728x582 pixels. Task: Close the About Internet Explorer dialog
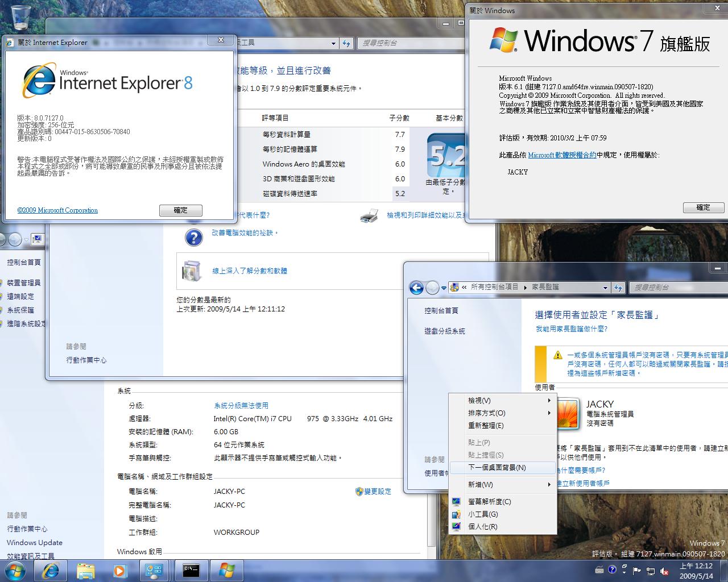[222, 40]
